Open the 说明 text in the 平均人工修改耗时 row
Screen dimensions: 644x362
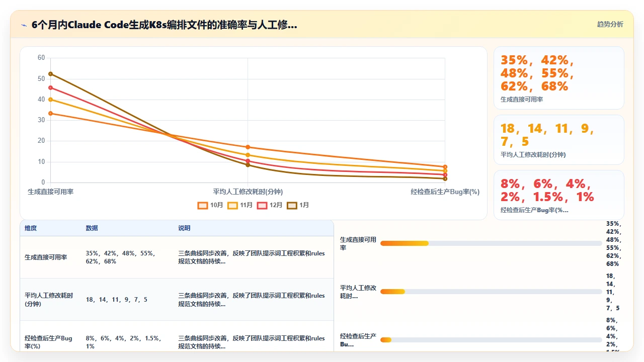pyautogui.click(x=252, y=300)
